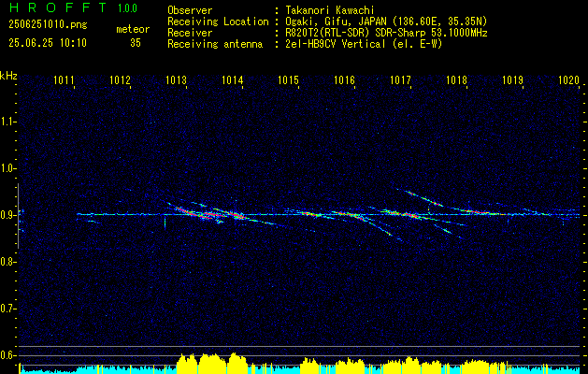Screen dimensions: 588x374
Task: Click the 1014 time axis marker
Action: click(232, 79)
